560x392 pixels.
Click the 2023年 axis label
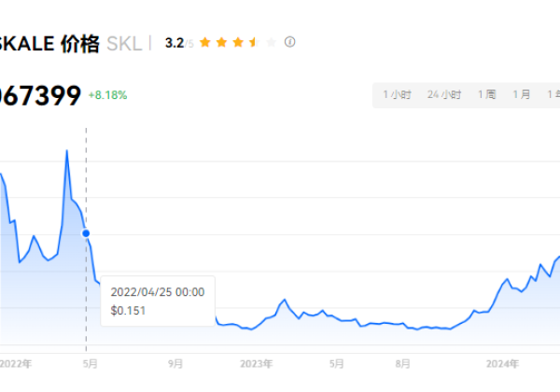257,364
